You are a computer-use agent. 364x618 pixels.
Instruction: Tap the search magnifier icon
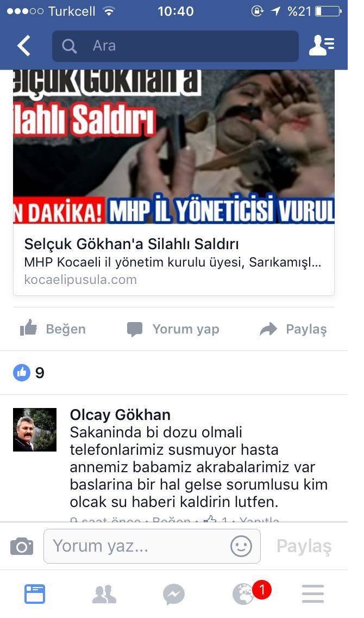(x=69, y=46)
